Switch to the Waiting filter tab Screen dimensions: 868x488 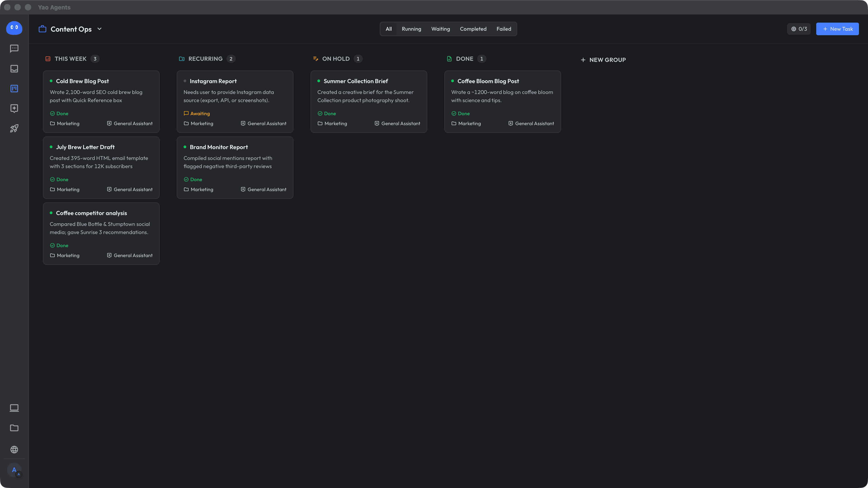(440, 29)
